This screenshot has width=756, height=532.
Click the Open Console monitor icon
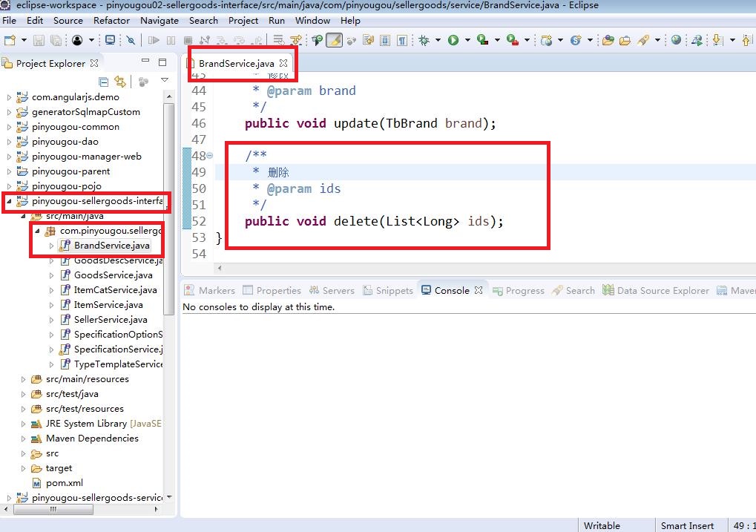[111, 41]
